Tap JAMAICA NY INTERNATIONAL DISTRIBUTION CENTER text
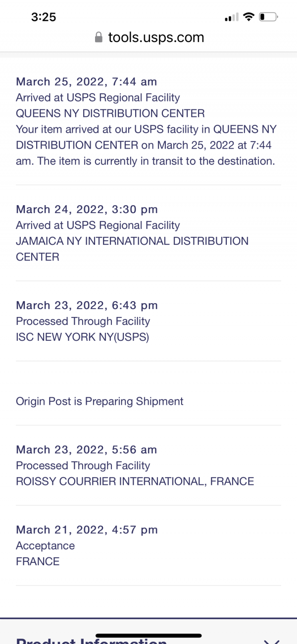297x644 pixels. click(x=132, y=249)
